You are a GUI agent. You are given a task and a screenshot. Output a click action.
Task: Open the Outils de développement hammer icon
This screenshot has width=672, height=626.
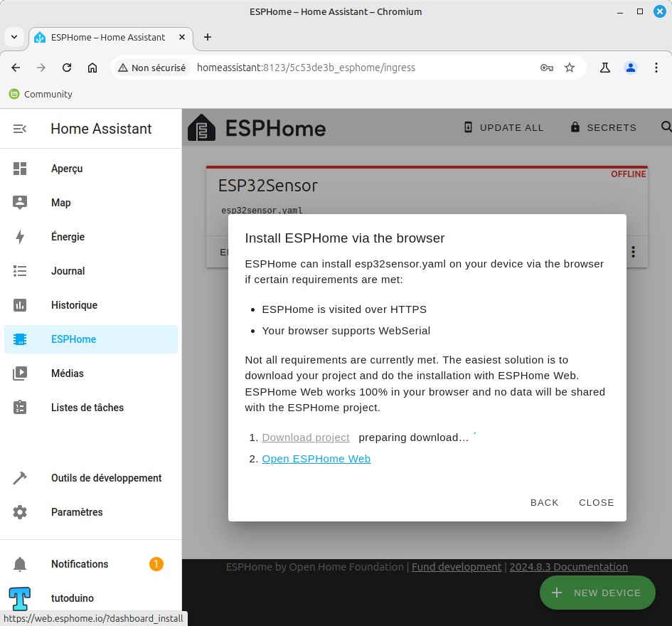pyautogui.click(x=20, y=478)
